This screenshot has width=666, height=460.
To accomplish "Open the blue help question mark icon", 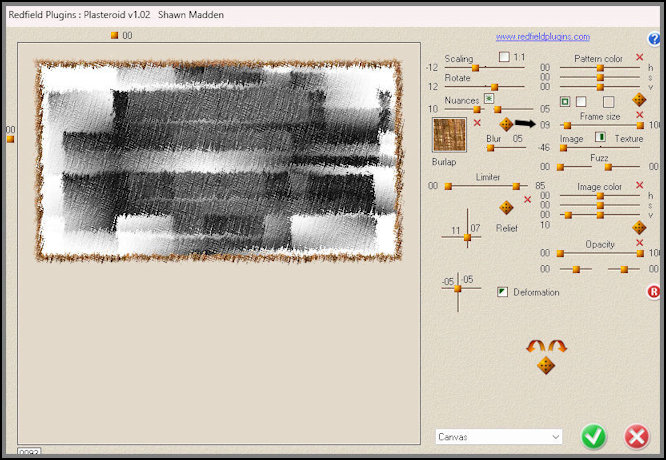I will click(x=654, y=39).
